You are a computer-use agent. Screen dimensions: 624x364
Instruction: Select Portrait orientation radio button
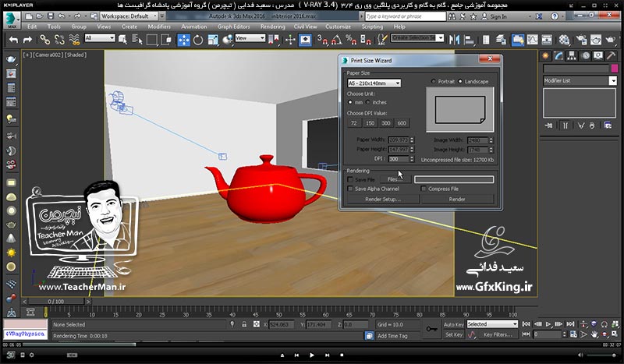[434, 81]
